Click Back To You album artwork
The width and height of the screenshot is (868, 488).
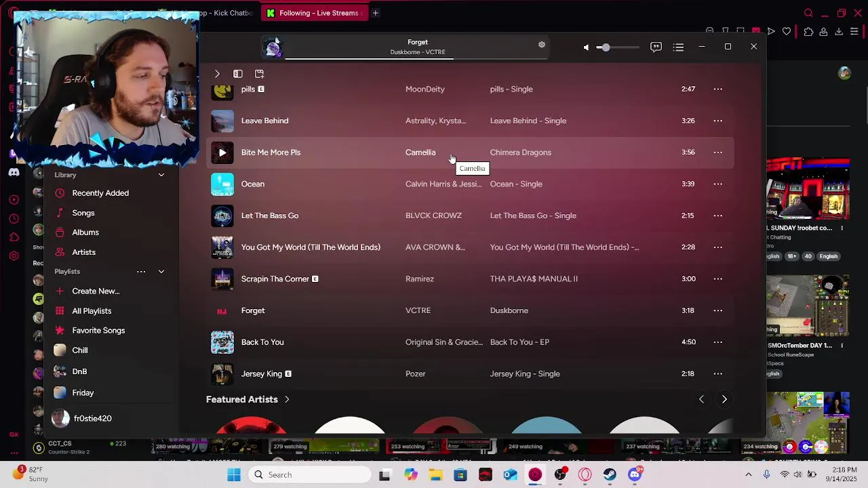pos(222,342)
